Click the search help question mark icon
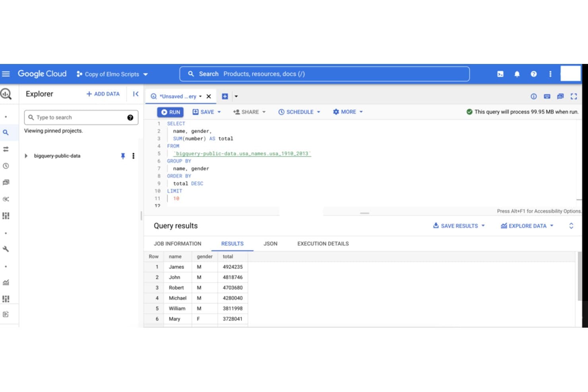Viewport: 588px width, 392px height. coord(130,118)
